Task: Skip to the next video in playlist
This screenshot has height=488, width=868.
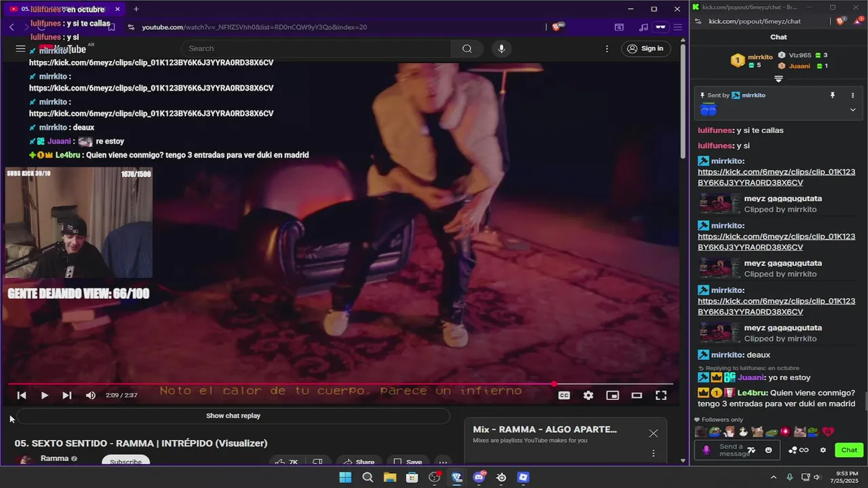Action: click(x=66, y=395)
